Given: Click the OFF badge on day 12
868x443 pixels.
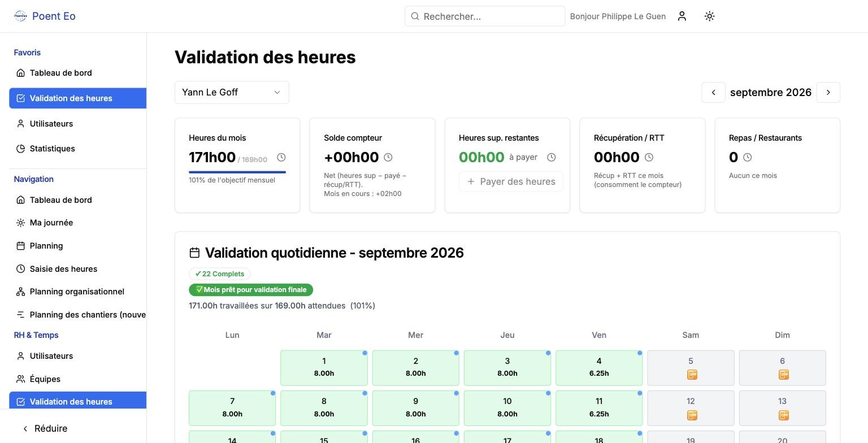Looking at the screenshot, I should [692, 415].
